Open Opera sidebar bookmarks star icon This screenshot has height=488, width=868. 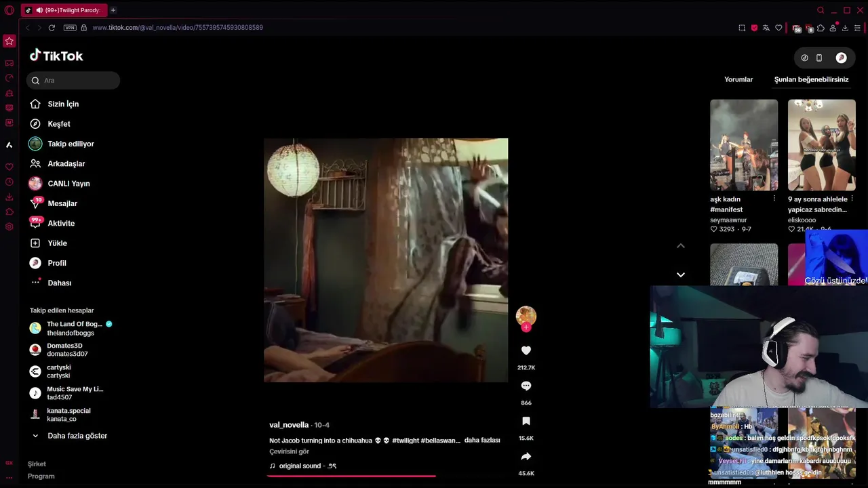[x=9, y=41]
